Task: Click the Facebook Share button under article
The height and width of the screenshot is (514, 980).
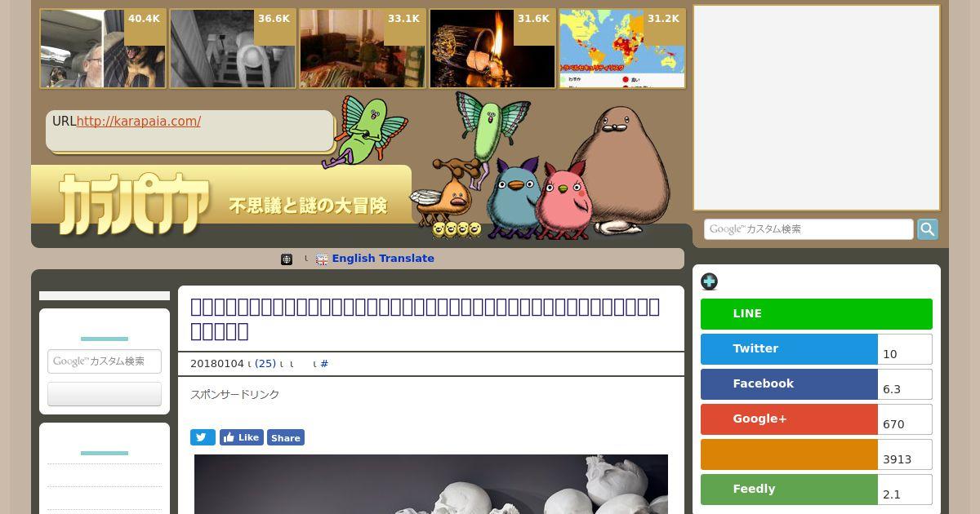Action: (x=286, y=438)
